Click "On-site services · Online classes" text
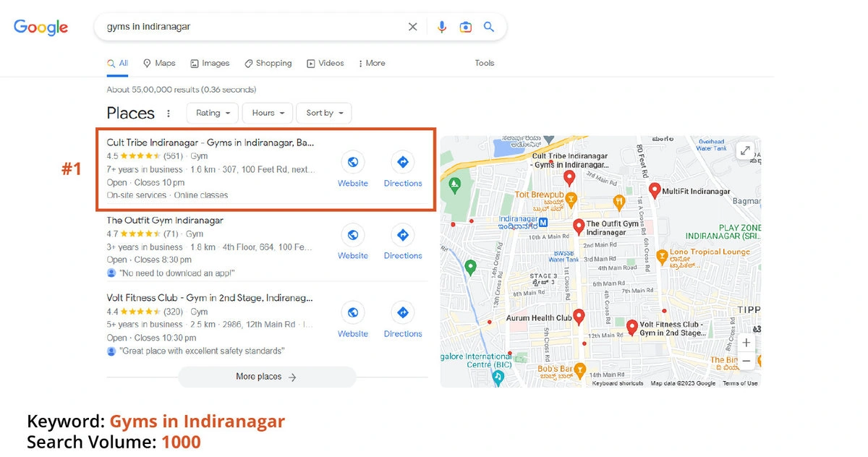The image size is (868, 457). point(167,195)
